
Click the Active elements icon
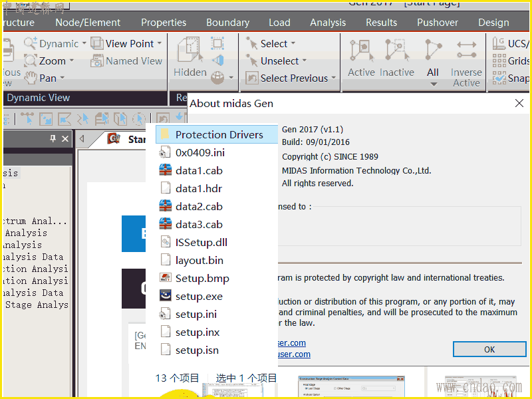click(361, 51)
